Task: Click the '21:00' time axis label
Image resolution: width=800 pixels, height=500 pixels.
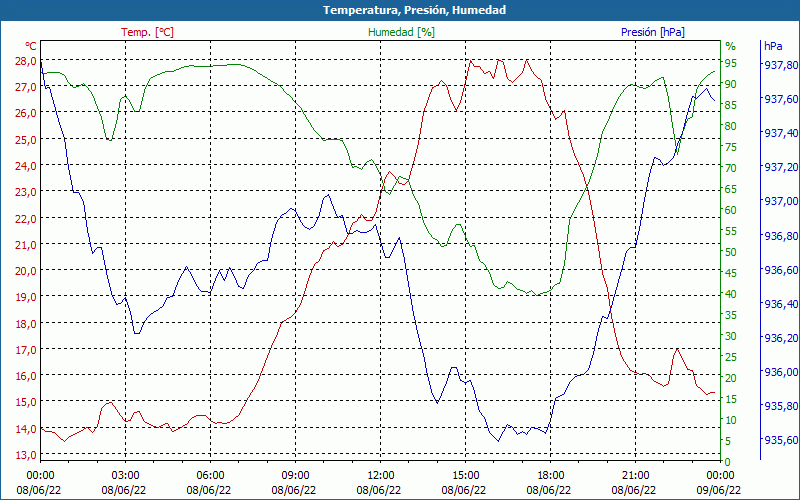Action: coord(635,476)
